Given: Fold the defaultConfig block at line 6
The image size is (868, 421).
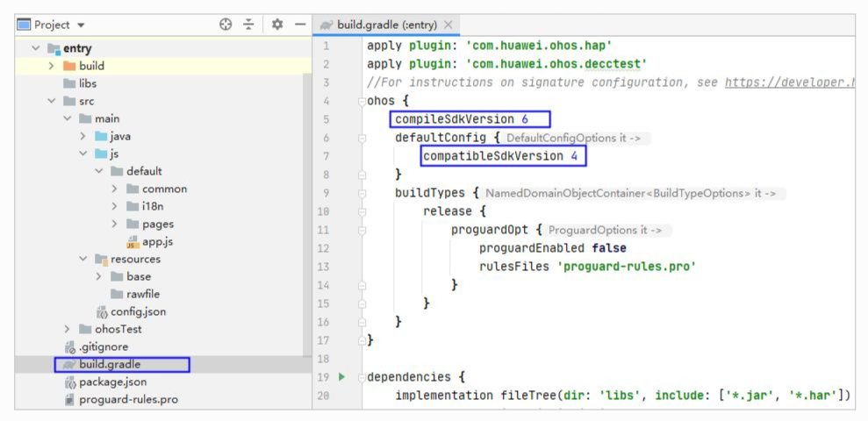Looking at the screenshot, I should pos(362,138).
